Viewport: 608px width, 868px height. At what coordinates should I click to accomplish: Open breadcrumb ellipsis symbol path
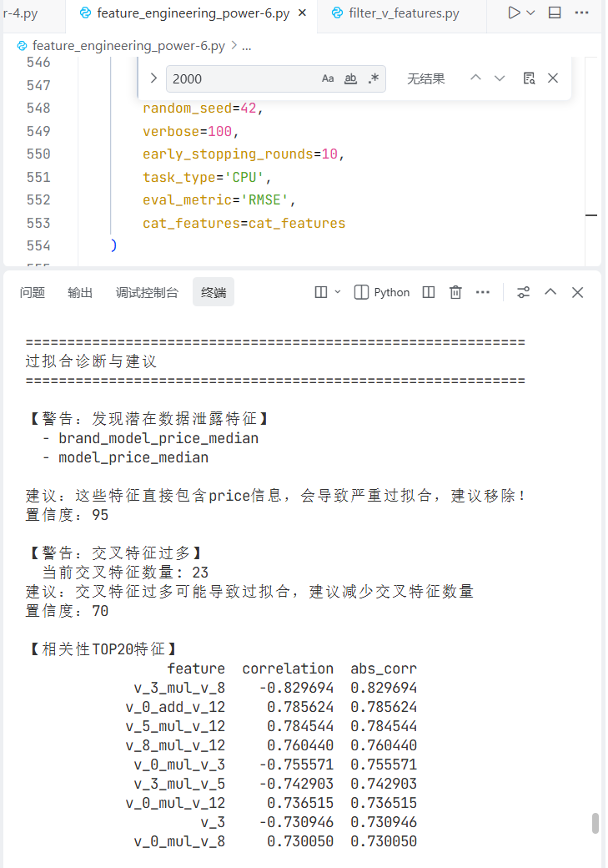247,46
